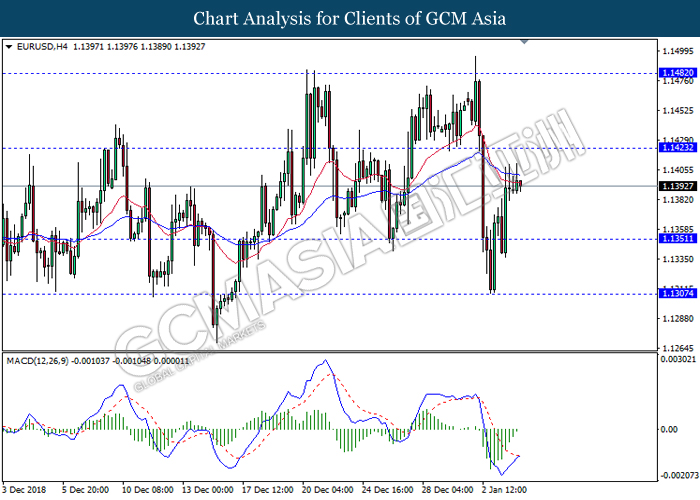Click the 13 Dec 00:00 time label
The image size is (700, 500).
[208, 490]
